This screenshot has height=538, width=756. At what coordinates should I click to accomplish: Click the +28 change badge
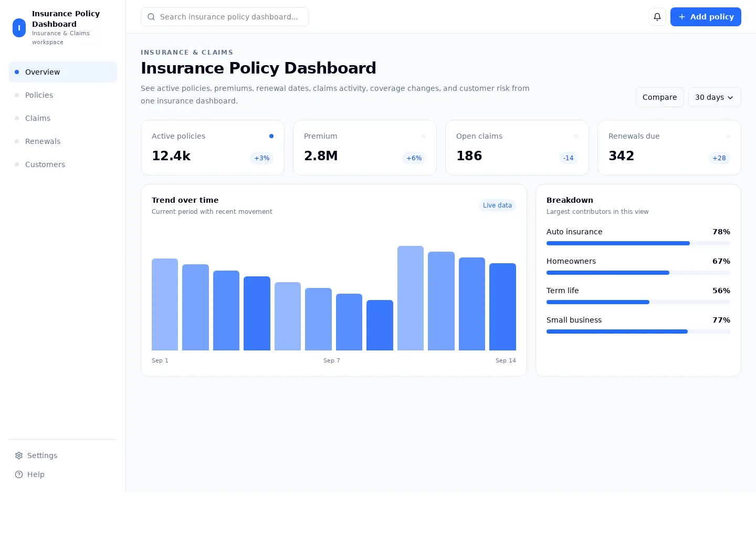(719, 158)
